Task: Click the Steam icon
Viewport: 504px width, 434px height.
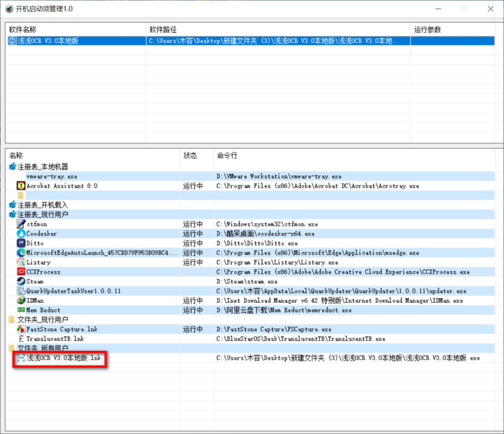Action: click(21, 281)
